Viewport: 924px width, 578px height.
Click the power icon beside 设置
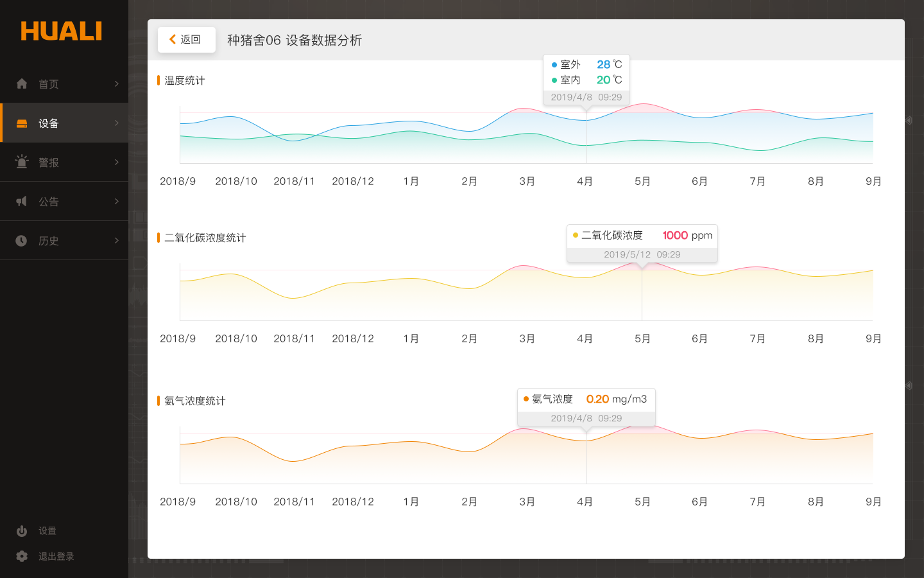tap(22, 531)
